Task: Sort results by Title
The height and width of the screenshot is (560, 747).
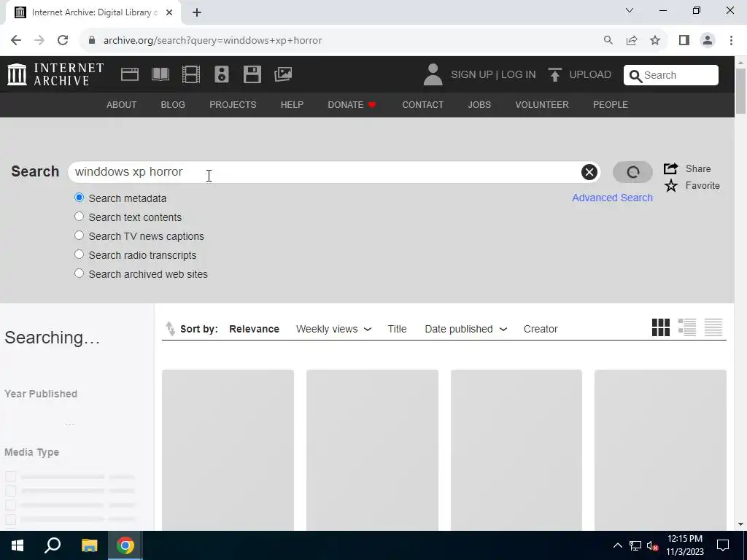Action: pos(397,329)
